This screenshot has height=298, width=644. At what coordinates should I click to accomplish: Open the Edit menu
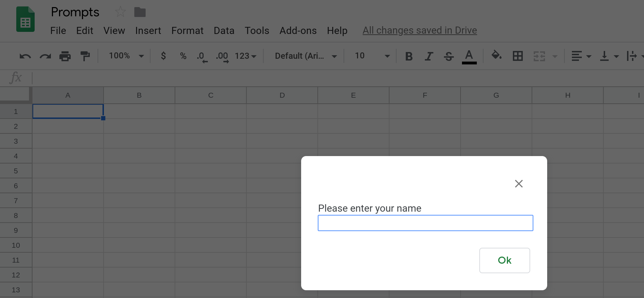[x=85, y=31]
